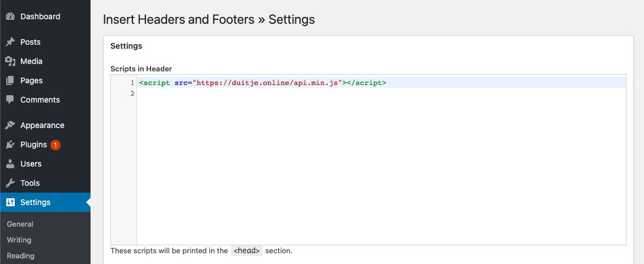Click the Tools wrench icon
The height and width of the screenshot is (264, 644).
pos(10,183)
